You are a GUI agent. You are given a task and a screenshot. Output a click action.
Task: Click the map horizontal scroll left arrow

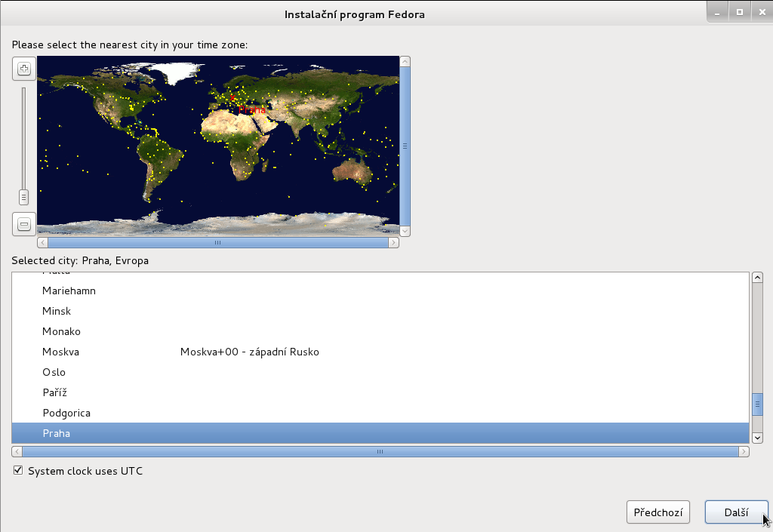tap(42, 243)
